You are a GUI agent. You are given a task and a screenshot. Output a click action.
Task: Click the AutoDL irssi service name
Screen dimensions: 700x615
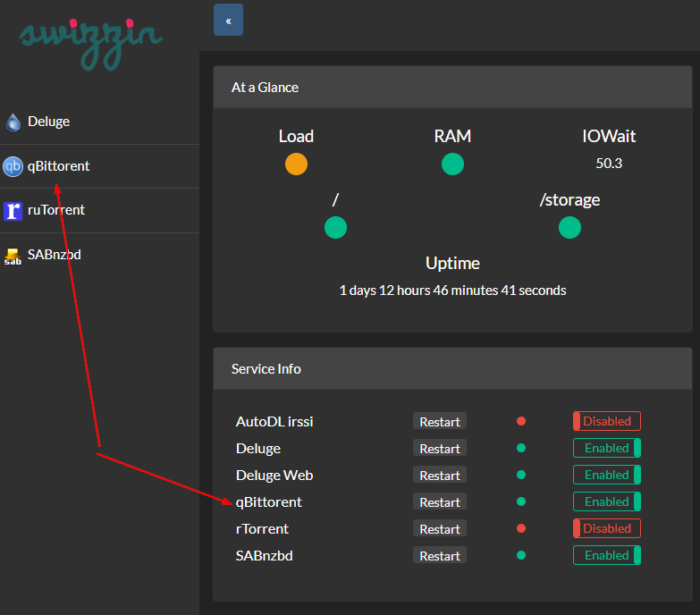click(x=274, y=421)
